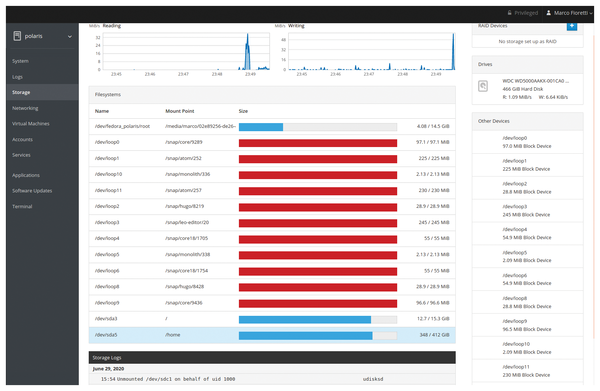Click the Size column header
The height and width of the screenshot is (391, 600).
(x=243, y=111)
